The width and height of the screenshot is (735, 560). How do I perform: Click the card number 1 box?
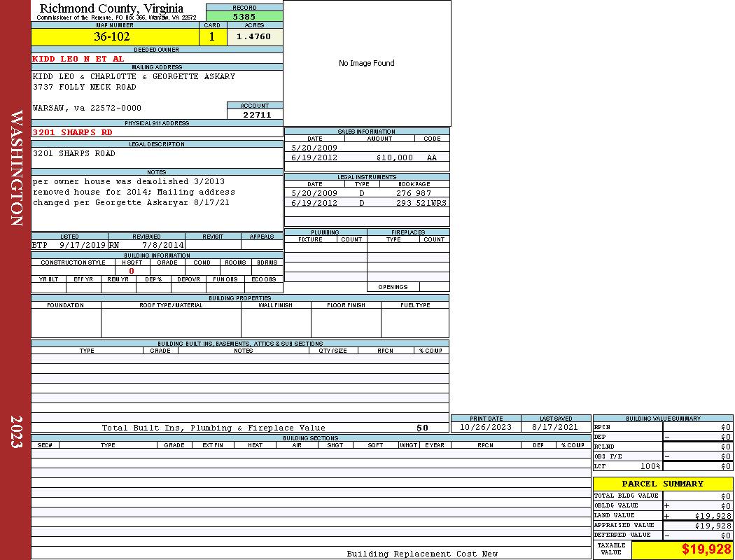pos(212,37)
